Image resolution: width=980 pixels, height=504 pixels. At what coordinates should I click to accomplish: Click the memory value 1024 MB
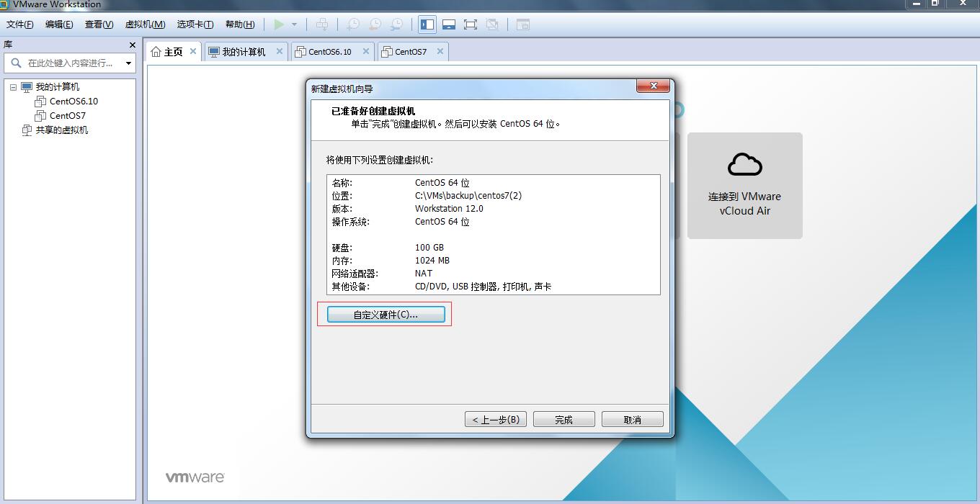[x=432, y=261]
